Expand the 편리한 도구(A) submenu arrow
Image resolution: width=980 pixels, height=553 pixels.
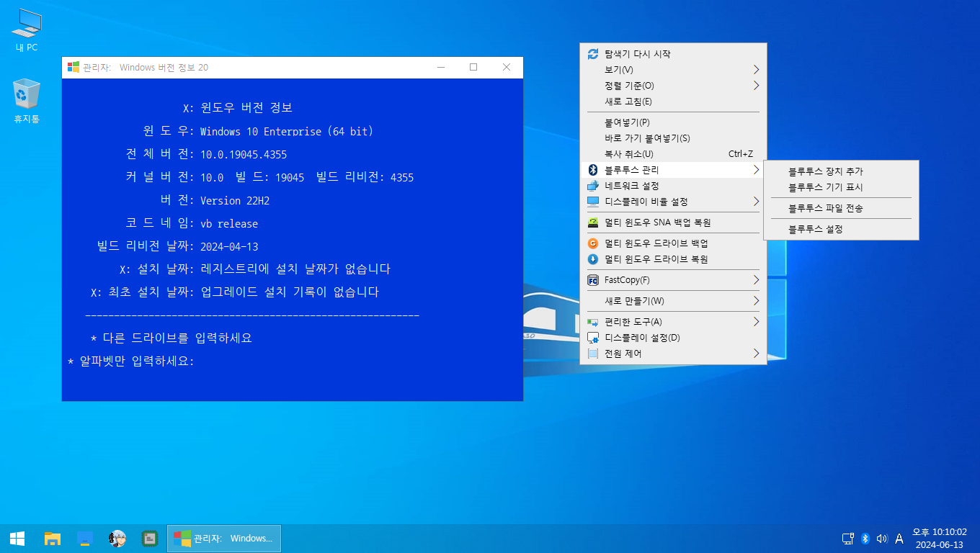[x=757, y=322]
